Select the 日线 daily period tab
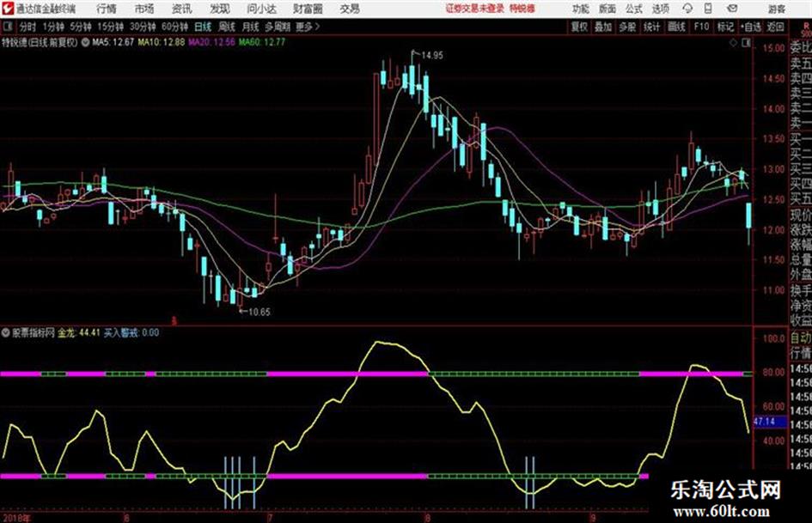 tap(203, 27)
